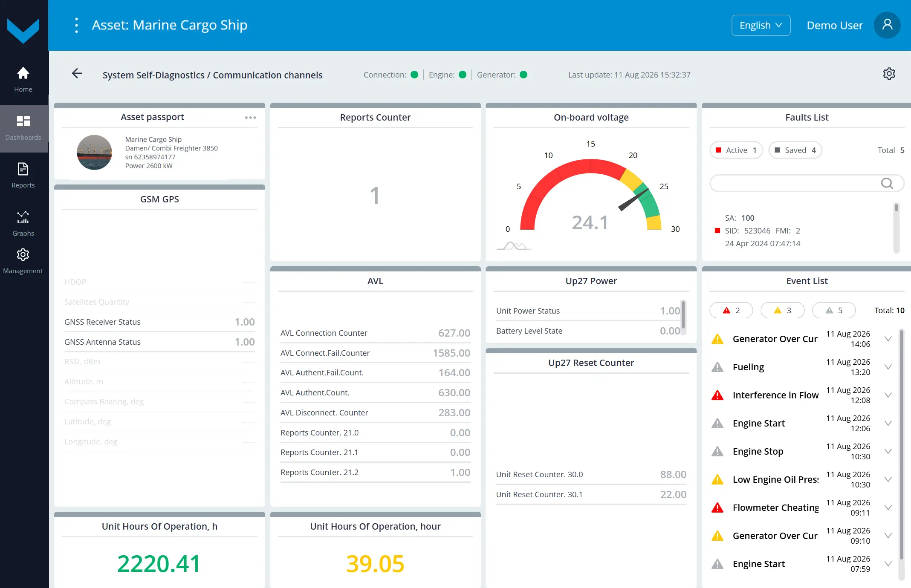The height and width of the screenshot is (588, 911).
Task: Click the Connection status green indicator
Action: [414, 75]
